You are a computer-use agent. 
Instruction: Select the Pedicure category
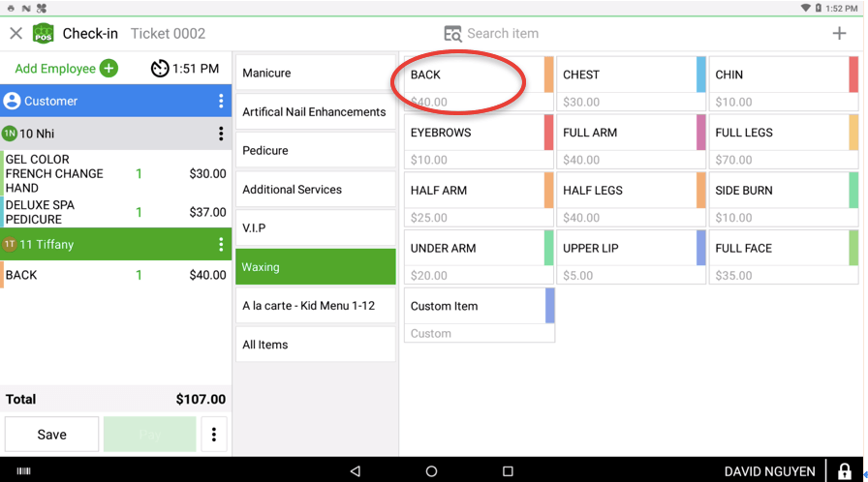coord(315,151)
